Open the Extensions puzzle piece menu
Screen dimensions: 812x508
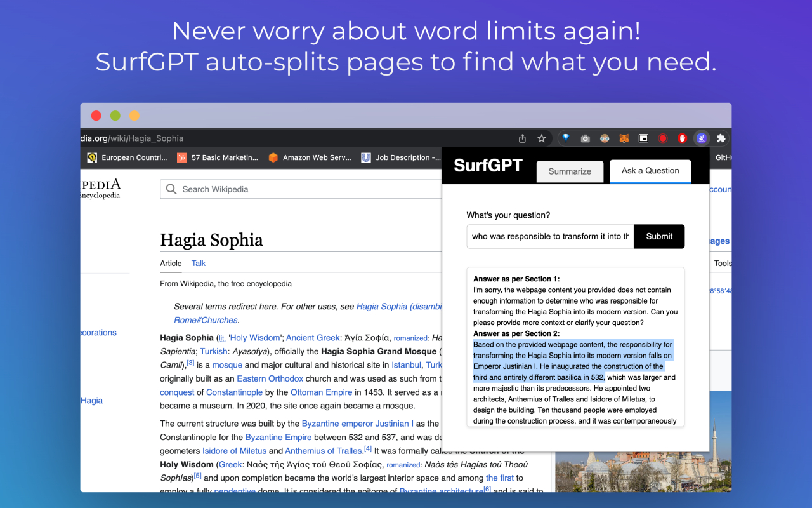pyautogui.click(x=721, y=138)
